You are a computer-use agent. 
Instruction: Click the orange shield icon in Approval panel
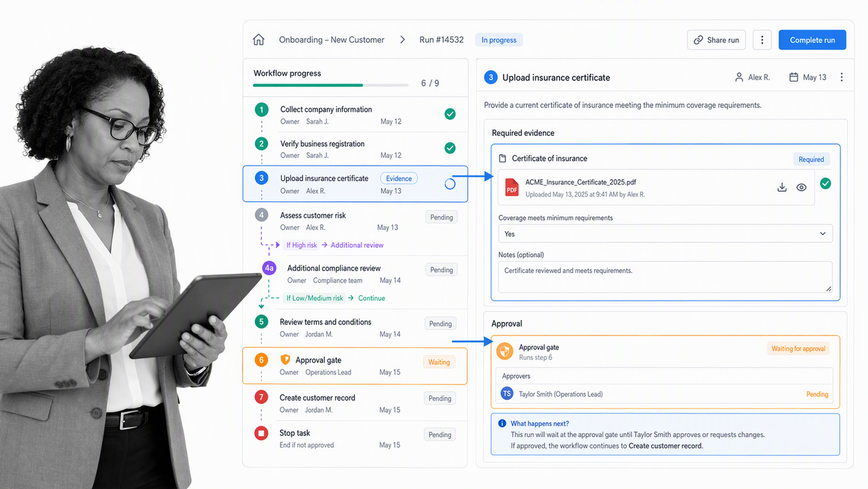coord(505,351)
